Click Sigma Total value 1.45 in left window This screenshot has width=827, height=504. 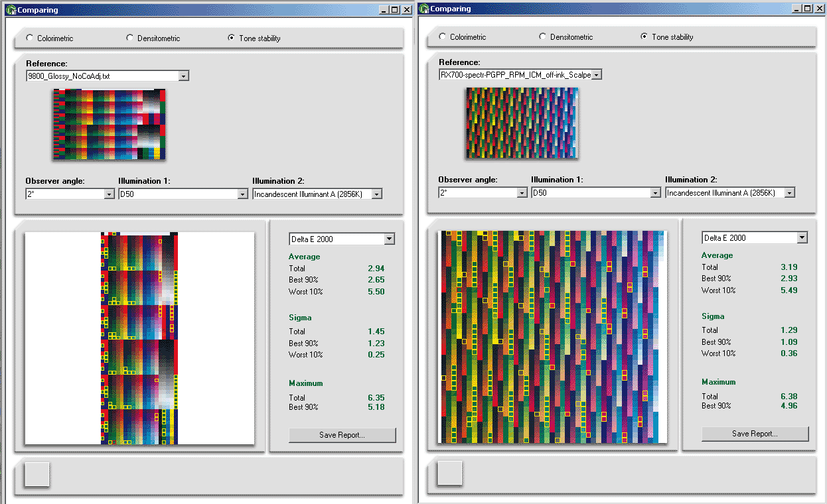pos(376,332)
